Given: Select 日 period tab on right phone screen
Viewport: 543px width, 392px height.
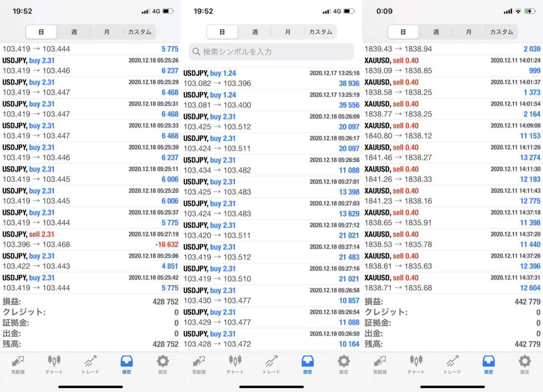Looking at the screenshot, I should pyautogui.click(x=403, y=32).
